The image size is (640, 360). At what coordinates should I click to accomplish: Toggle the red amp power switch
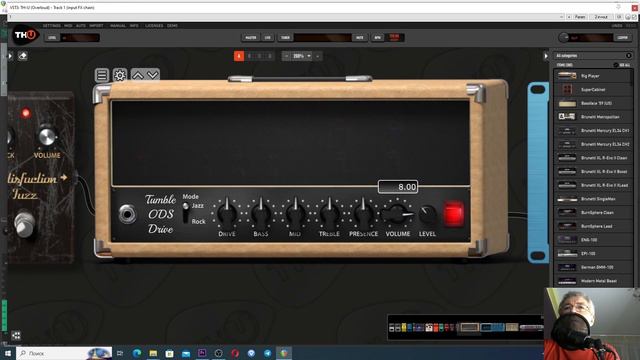pyautogui.click(x=453, y=213)
